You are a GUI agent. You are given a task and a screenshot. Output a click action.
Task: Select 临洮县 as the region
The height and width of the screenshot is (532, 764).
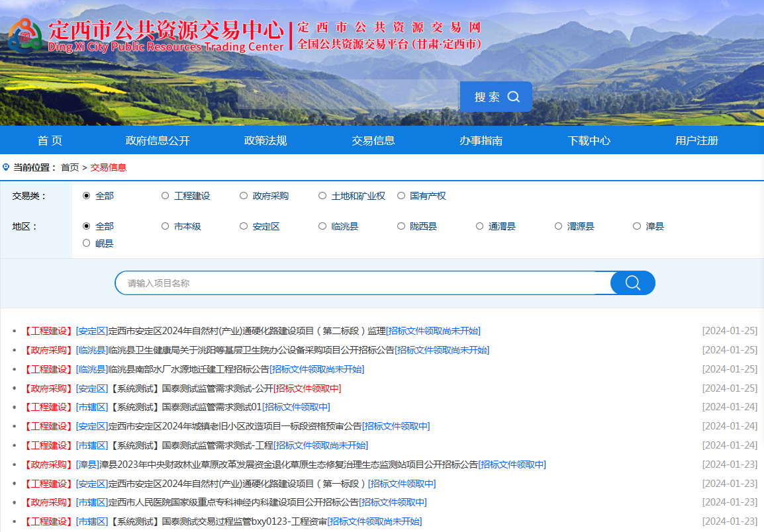[322, 226]
